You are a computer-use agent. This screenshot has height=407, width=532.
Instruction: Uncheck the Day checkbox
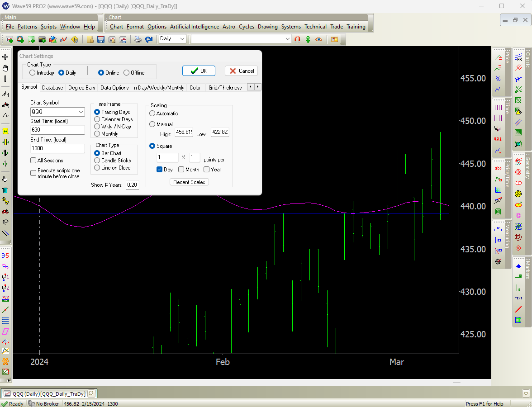click(x=159, y=169)
